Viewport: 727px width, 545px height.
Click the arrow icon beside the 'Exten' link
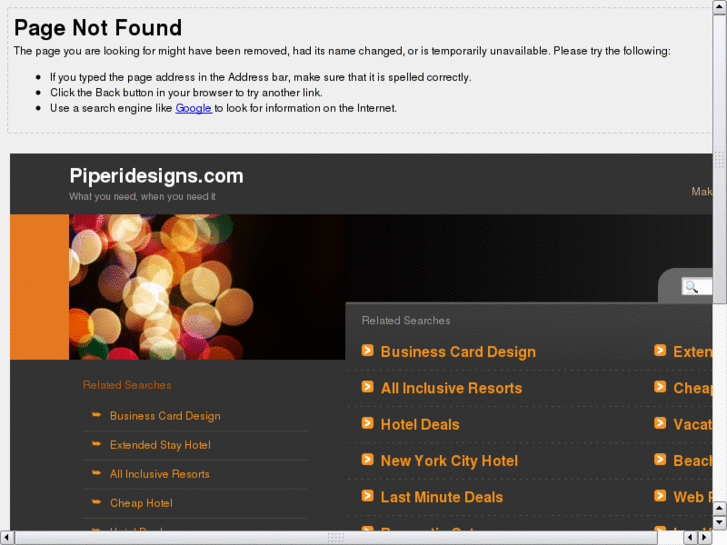coord(660,350)
